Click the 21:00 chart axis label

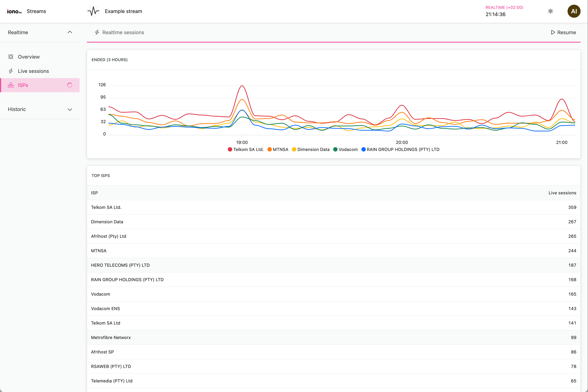562,142
